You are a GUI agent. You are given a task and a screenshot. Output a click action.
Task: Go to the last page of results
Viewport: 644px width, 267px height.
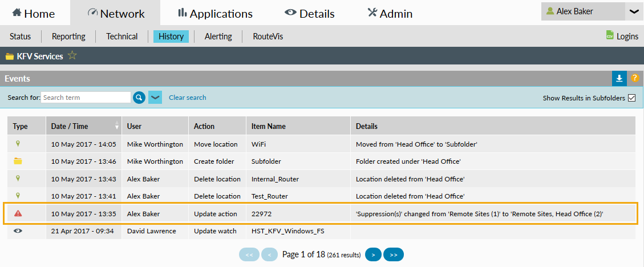point(394,254)
